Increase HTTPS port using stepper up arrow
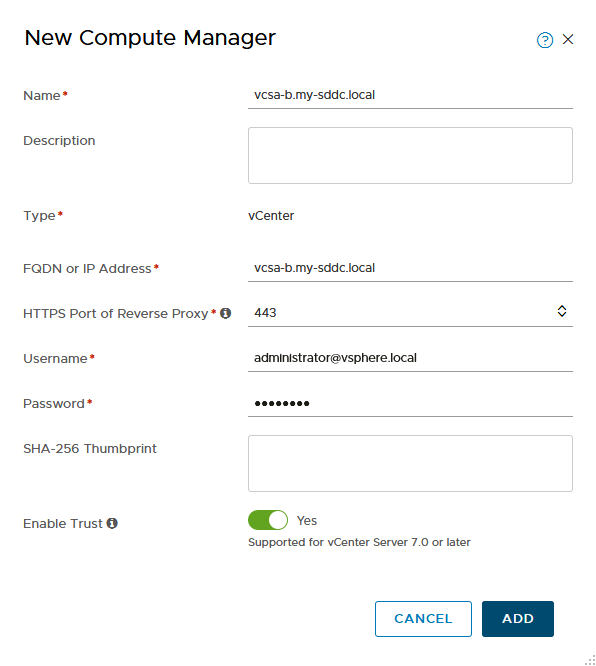 (x=562, y=307)
